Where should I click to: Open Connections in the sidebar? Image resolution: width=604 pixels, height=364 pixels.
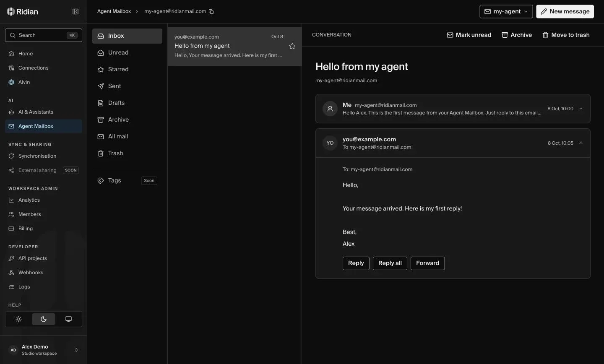(44, 68)
